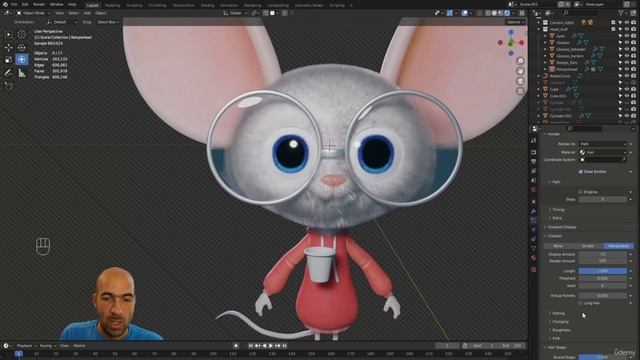Expand the Roughness subpanel
Image resolution: width=640 pixels, height=360 pixels.
click(x=561, y=330)
